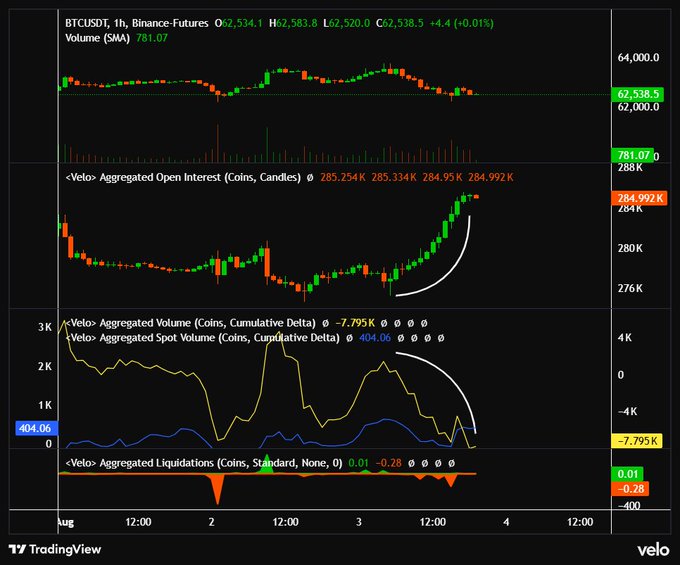This screenshot has width=680, height=565.
Task: Click the first 12:00 time axis label
Action: [138, 522]
